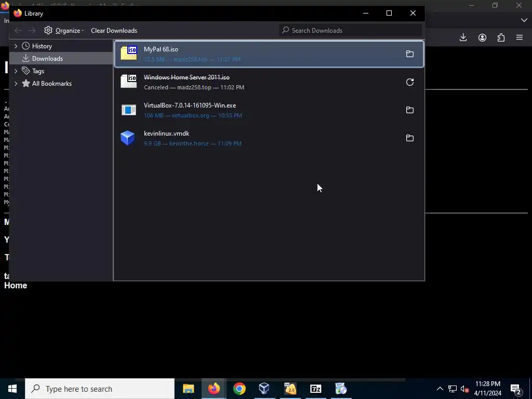Click the Home link on the webpage
Screen dimensions: 532x399
(16, 285)
